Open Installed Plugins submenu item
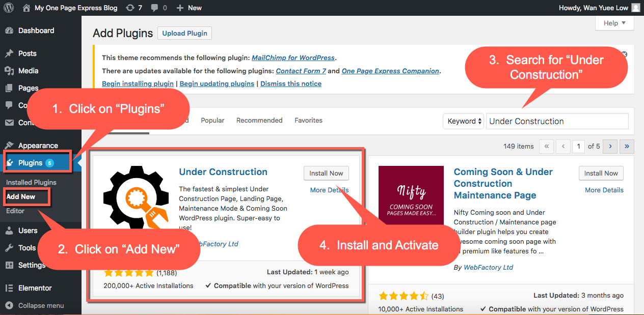This screenshot has height=315, width=644. (31, 182)
